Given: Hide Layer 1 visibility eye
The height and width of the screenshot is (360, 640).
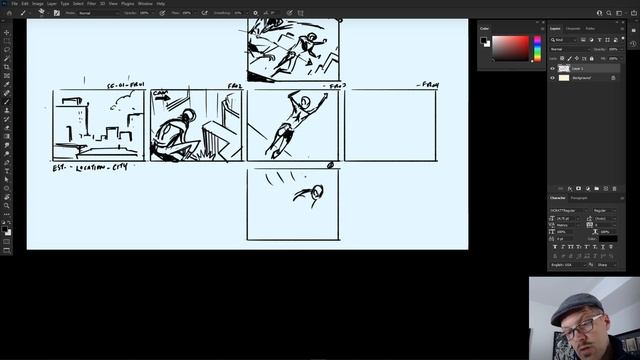Looking at the screenshot, I should tap(553, 69).
